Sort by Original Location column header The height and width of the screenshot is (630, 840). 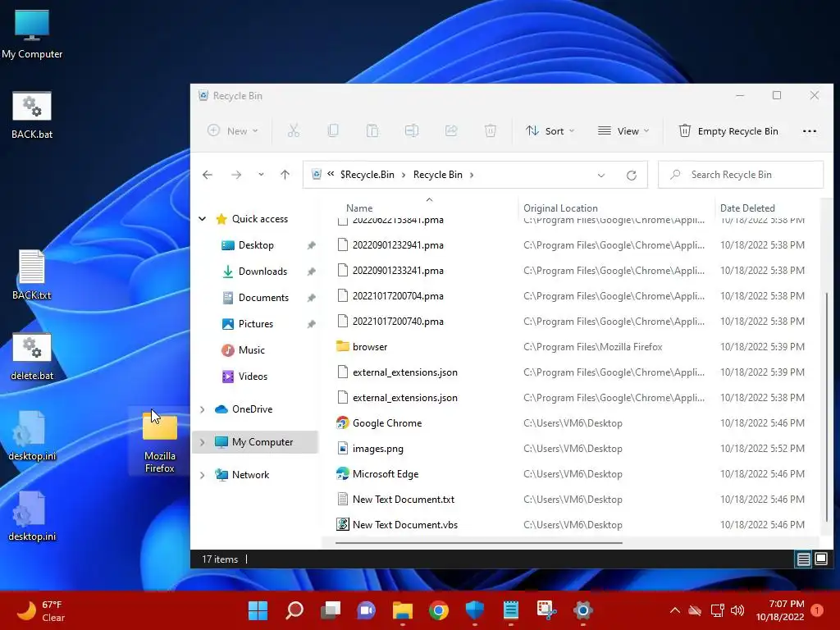pos(560,208)
